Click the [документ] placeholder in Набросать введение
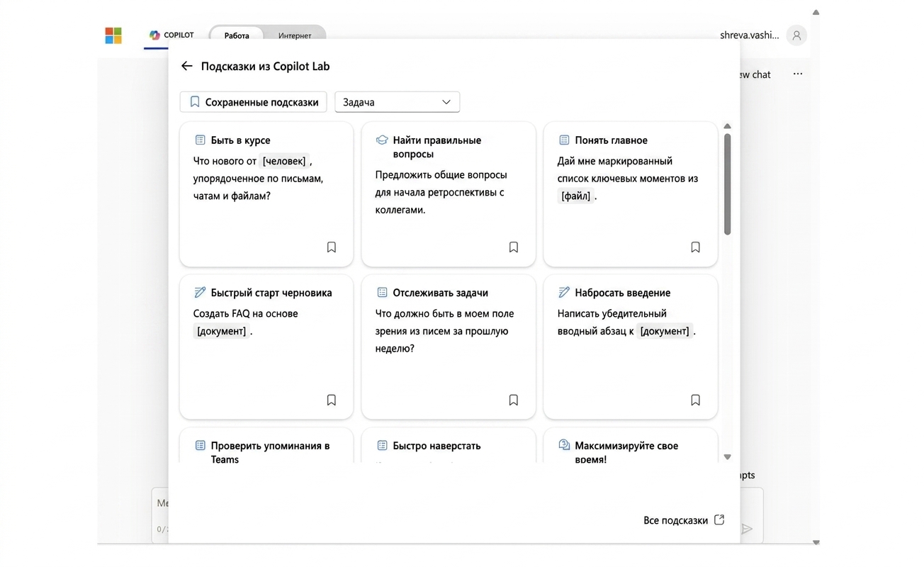Viewport: 924px width, 567px height. (x=664, y=331)
